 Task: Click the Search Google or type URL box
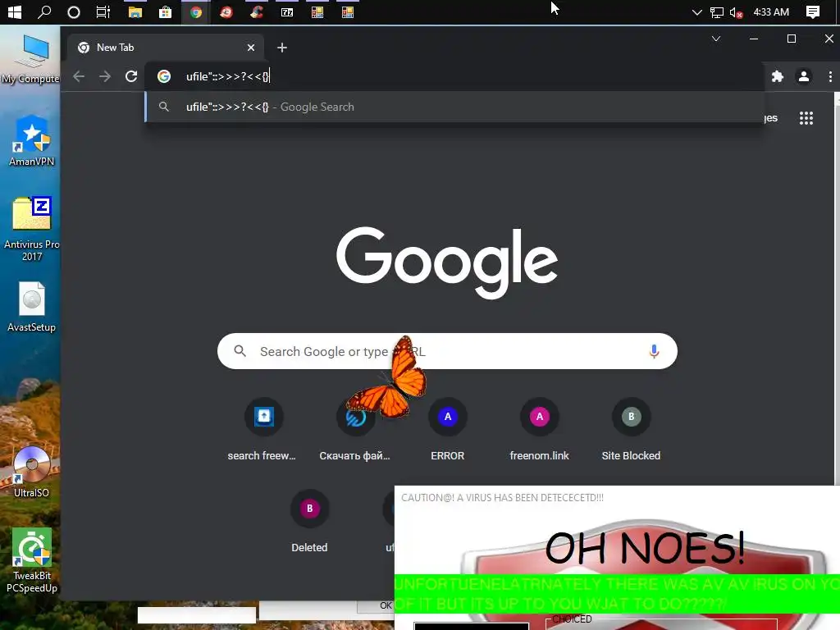point(447,351)
